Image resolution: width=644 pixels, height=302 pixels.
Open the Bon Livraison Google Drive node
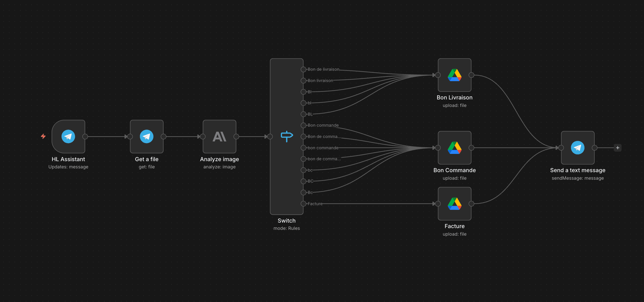pyautogui.click(x=454, y=75)
